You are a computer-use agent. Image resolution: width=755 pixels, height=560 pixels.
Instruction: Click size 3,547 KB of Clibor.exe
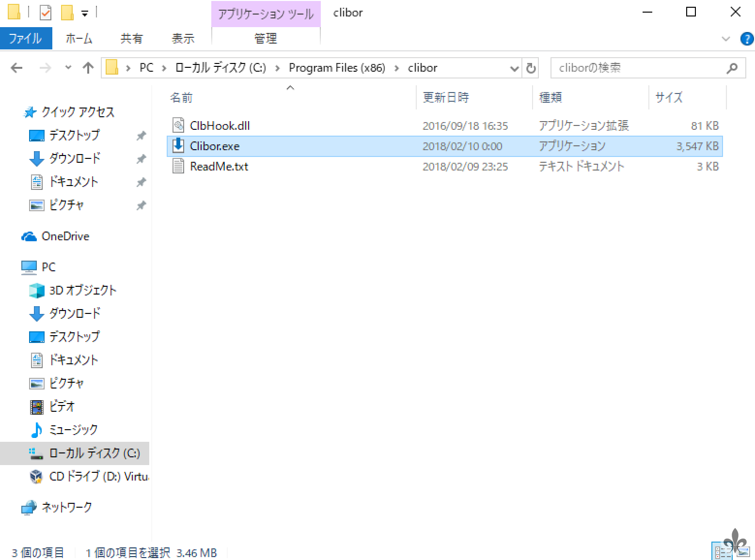697,146
